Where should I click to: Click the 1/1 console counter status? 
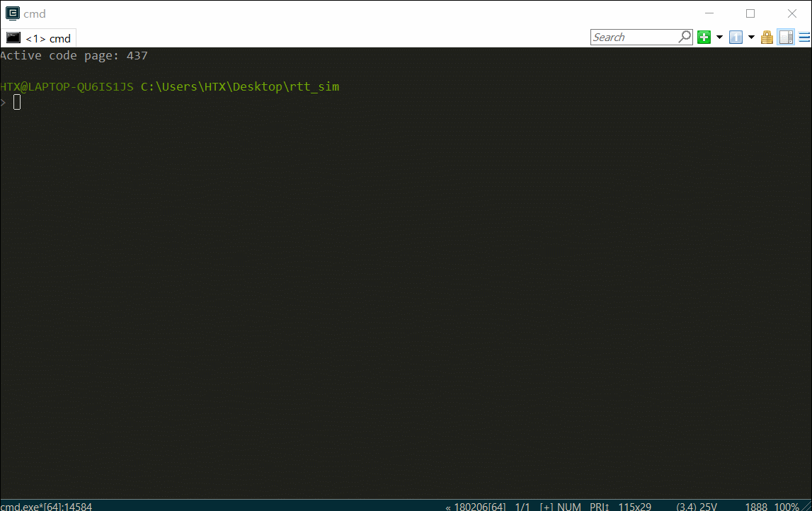[x=522, y=506]
